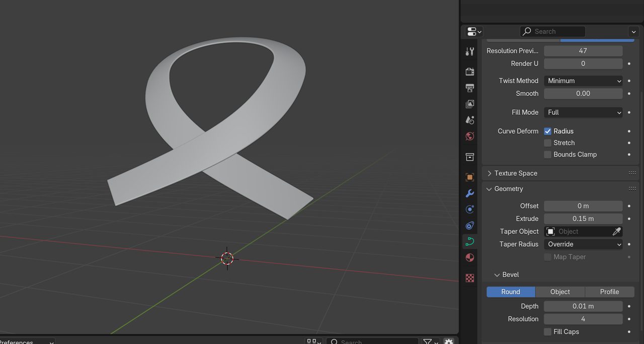
Task: Open the Collection properties tab
Action: point(469,157)
